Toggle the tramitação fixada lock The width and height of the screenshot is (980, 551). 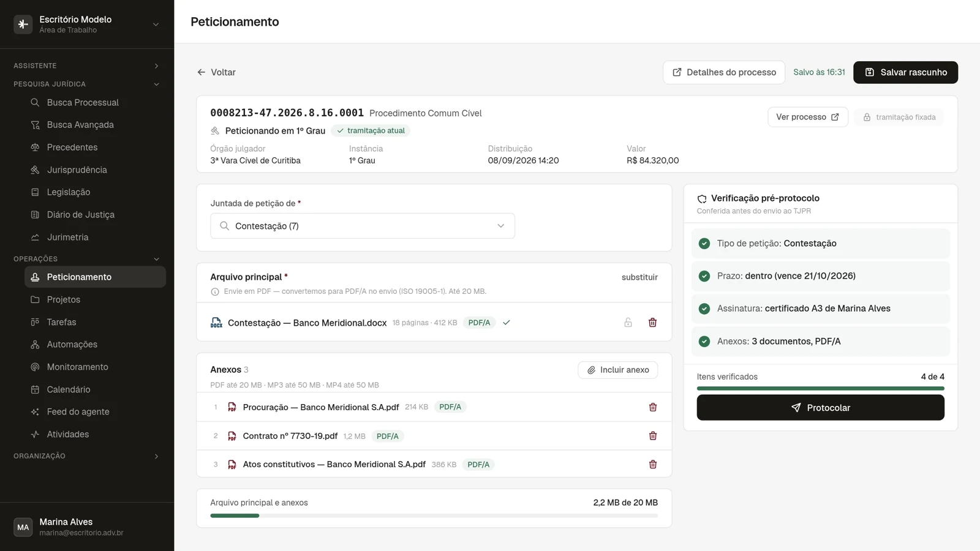899,117
